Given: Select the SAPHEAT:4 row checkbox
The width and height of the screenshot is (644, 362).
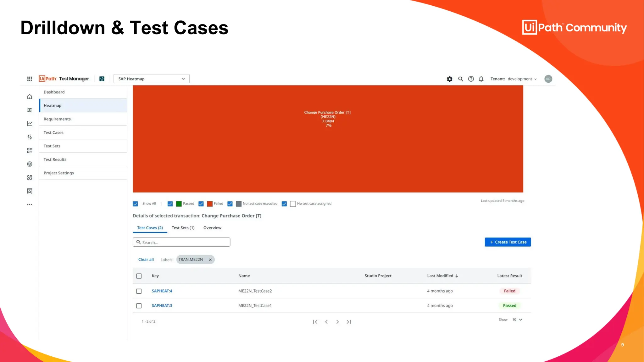Looking at the screenshot, I should pyautogui.click(x=139, y=291).
